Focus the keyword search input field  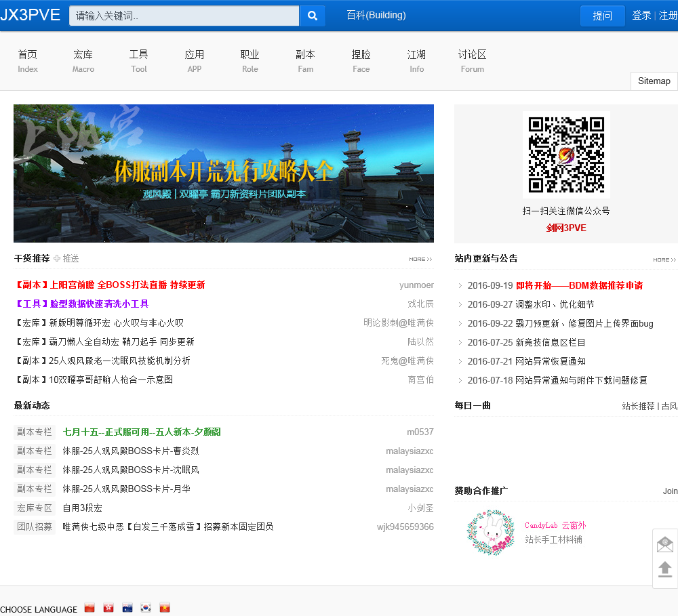click(184, 16)
